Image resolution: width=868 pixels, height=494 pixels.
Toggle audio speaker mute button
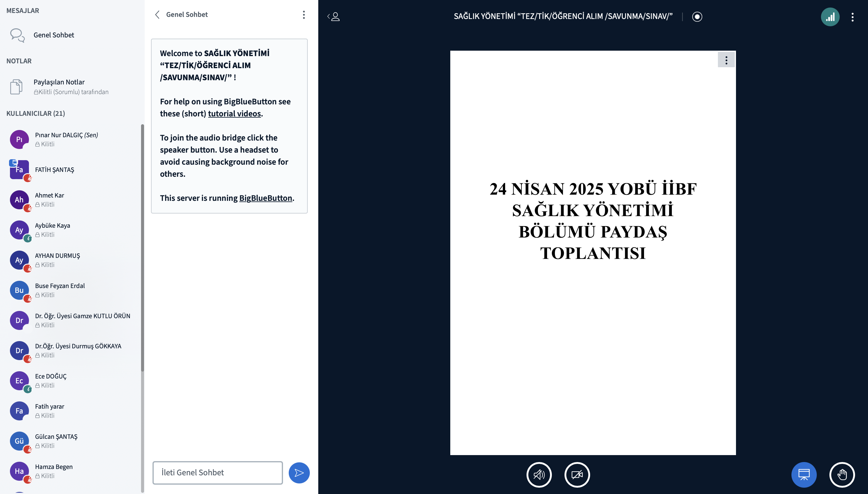pos(539,475)
